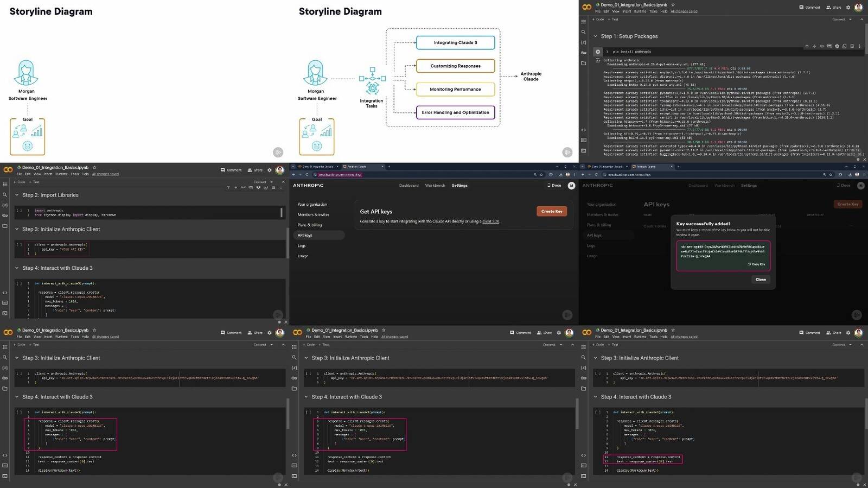Open table of contents in Step 1 notebook

(584, 22)
